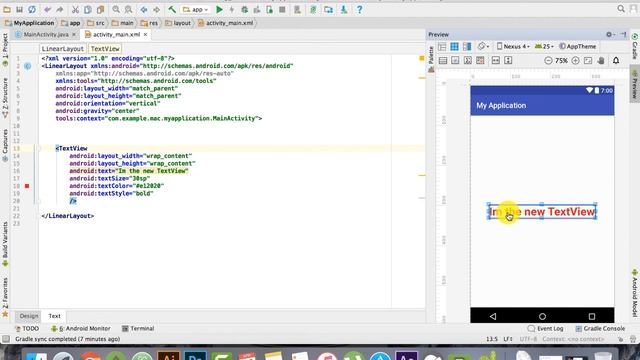This screenshot has width=640, height=360.
Task: Open the Terminal tool window
Action: (x=138, y=329)
